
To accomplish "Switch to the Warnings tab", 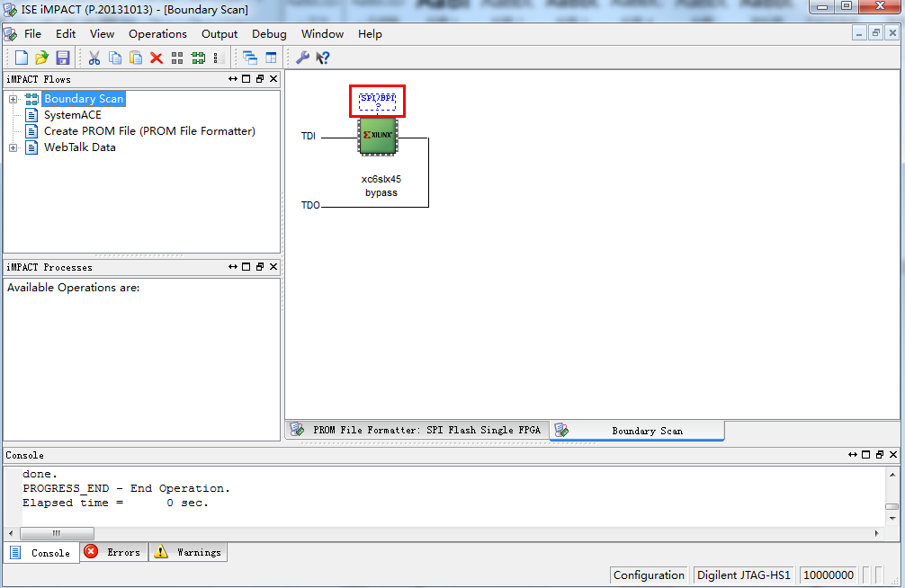I will coord(188,552).
